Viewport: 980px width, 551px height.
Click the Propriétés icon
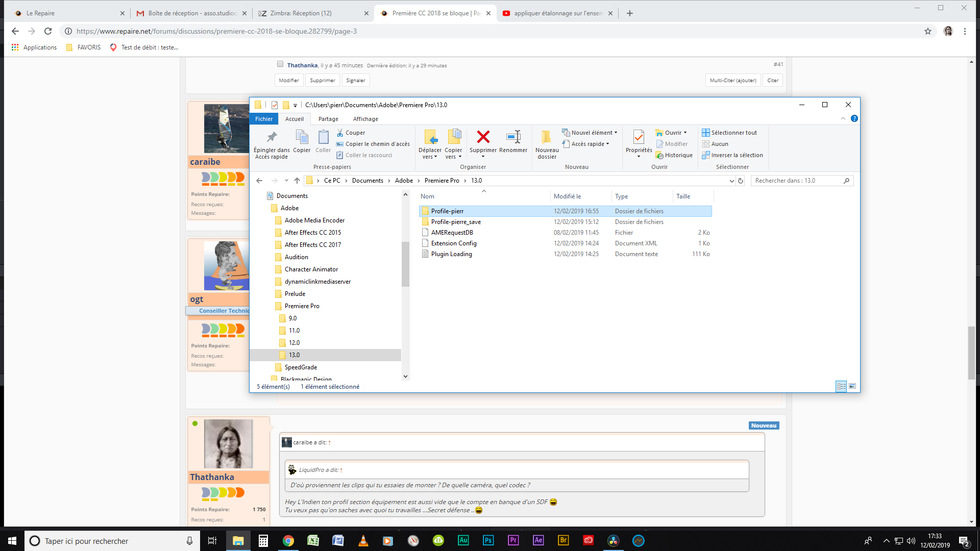[639, 137]
